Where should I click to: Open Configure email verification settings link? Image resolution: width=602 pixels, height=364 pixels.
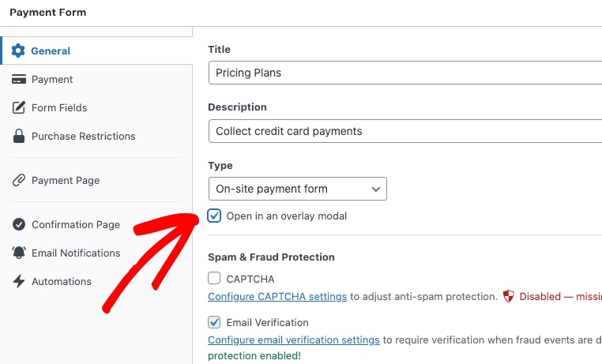tap(294, 340)
